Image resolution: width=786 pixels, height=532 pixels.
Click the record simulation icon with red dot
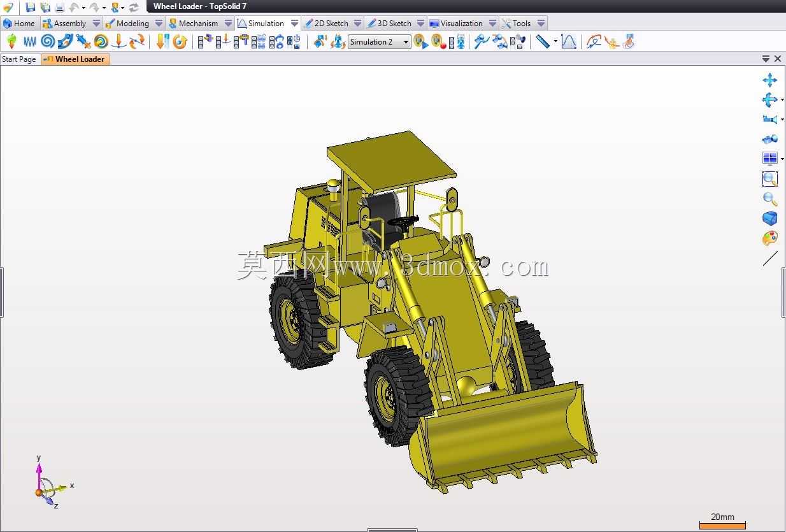[438, 42]
